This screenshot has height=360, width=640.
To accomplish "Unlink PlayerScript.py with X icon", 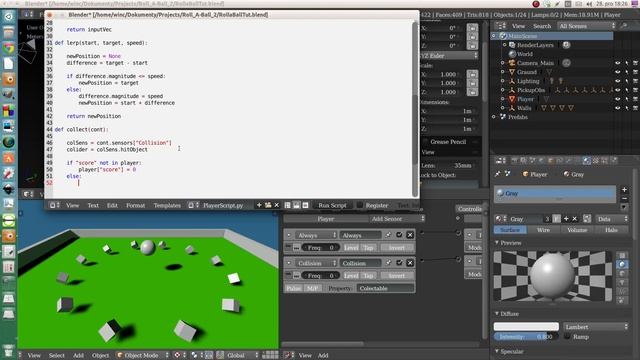I will pyautogui.click(x=277, y=205).
